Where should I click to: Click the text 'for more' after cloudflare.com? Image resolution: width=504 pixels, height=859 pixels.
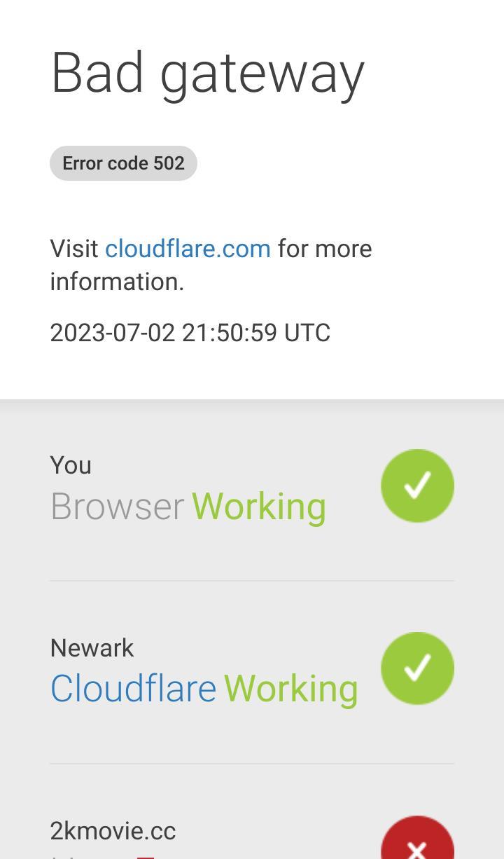[325, 249]
